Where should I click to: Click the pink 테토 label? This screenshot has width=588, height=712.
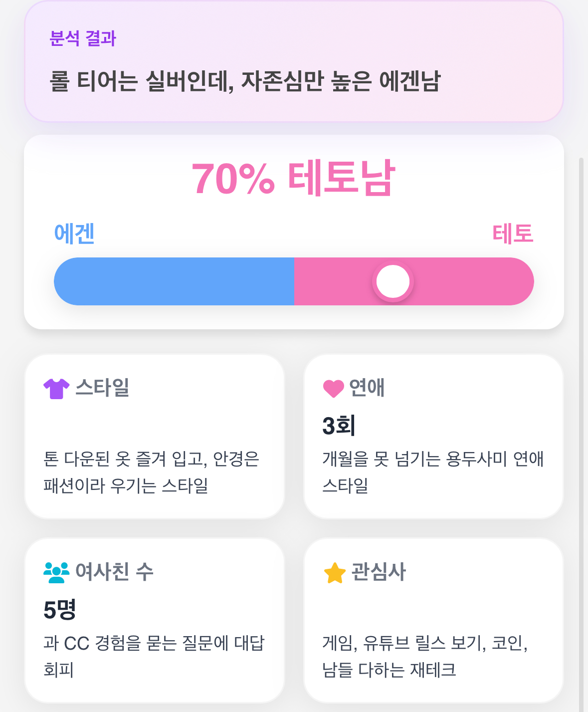pyautogui.click(x=513, y=234)
